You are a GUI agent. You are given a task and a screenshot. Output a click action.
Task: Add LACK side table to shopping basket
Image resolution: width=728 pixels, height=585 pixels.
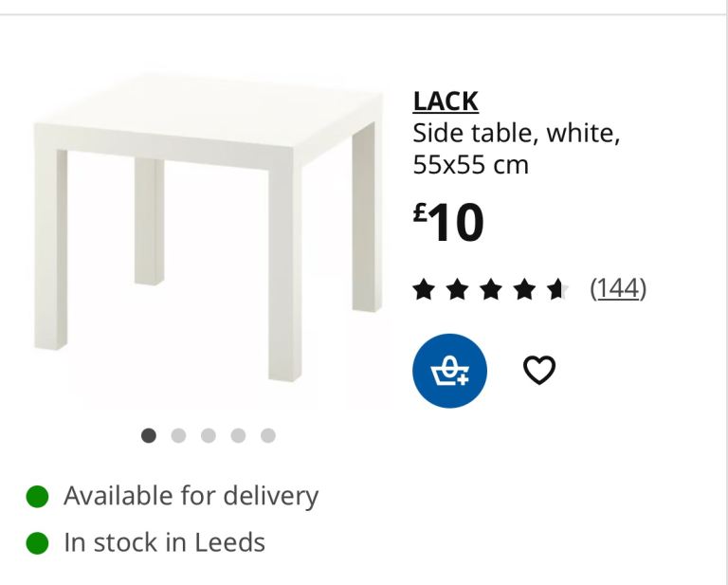coord(449,371)
